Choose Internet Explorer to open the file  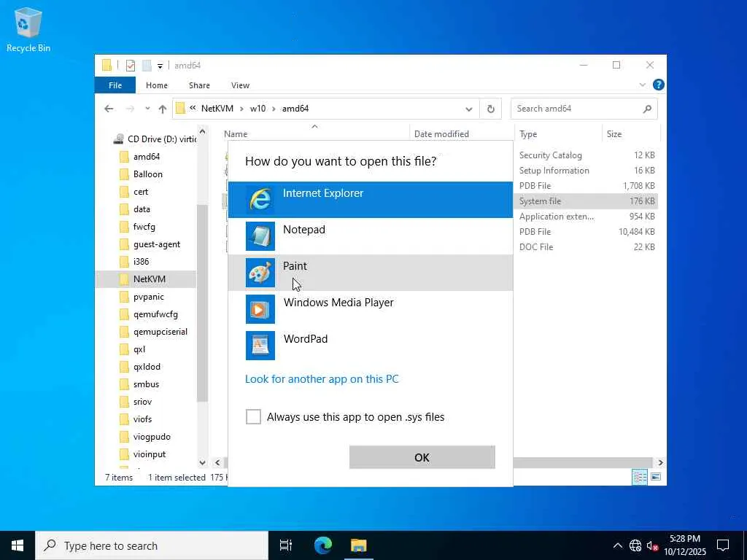click(370, 200)
